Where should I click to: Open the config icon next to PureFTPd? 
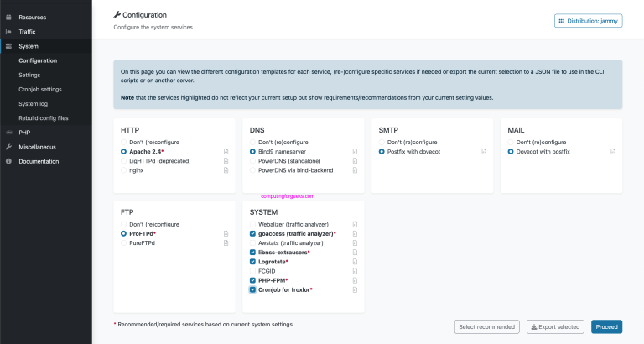226,242
